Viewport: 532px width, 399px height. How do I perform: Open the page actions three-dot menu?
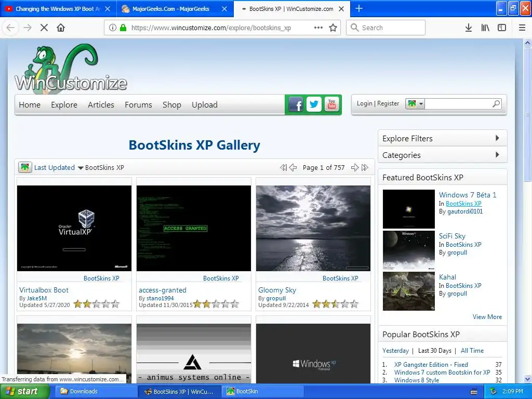tap(318, 28)
